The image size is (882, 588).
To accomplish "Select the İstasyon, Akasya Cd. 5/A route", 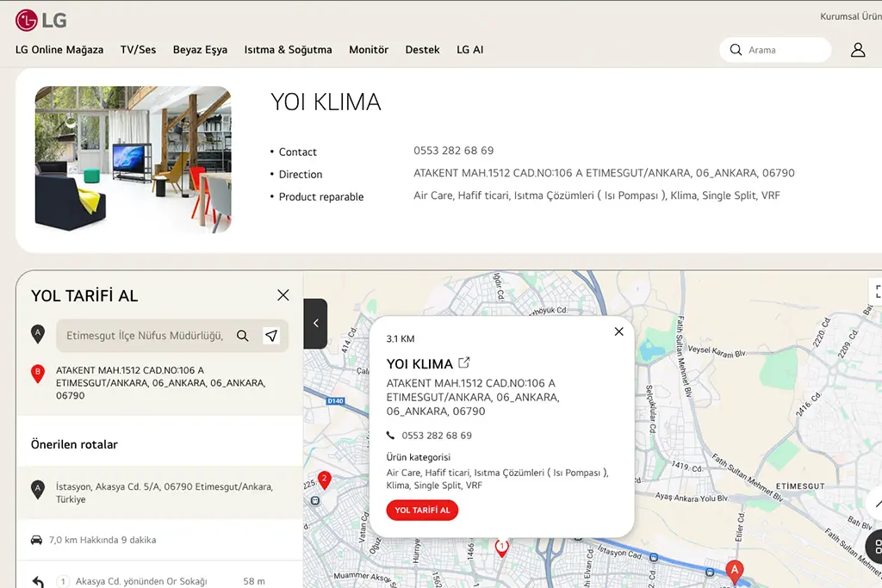I will (x=159, y=492).
